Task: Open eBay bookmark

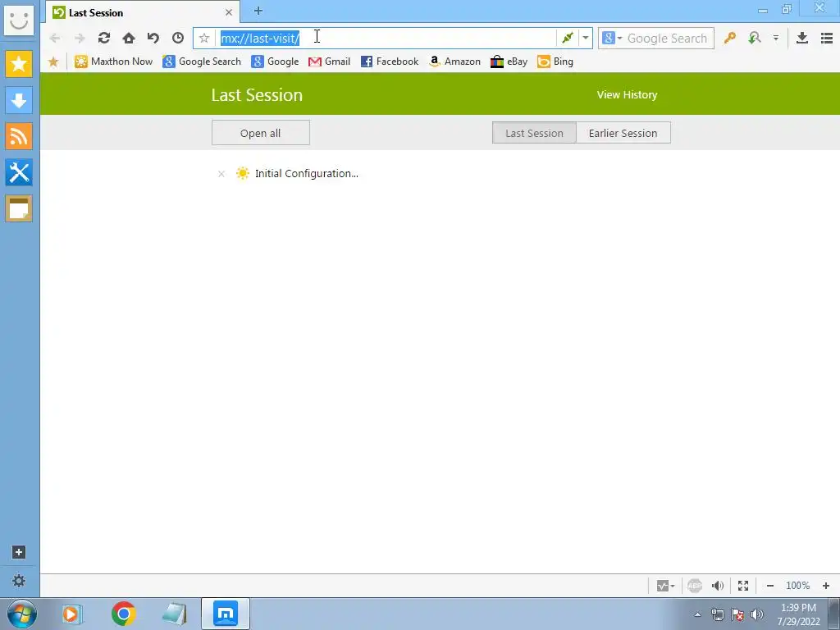Action: [x=509, y=62]
